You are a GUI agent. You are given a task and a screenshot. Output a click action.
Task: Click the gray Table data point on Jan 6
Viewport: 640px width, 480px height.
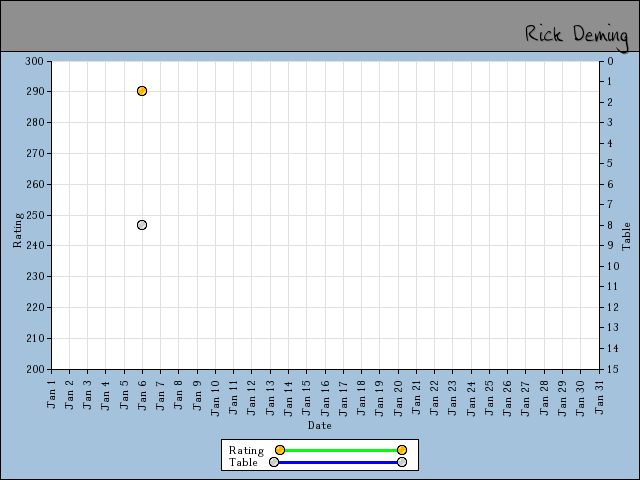click(142, 225)
